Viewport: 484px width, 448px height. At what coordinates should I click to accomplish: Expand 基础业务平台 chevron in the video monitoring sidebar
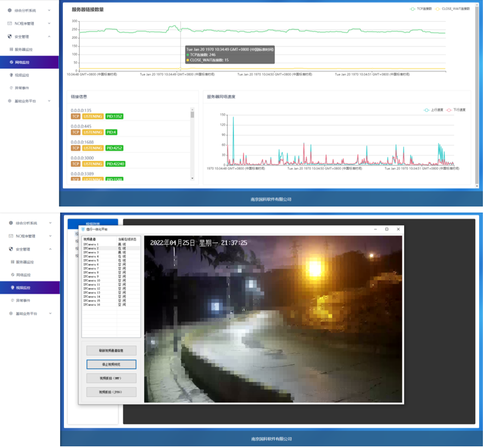tap(49, 314)
